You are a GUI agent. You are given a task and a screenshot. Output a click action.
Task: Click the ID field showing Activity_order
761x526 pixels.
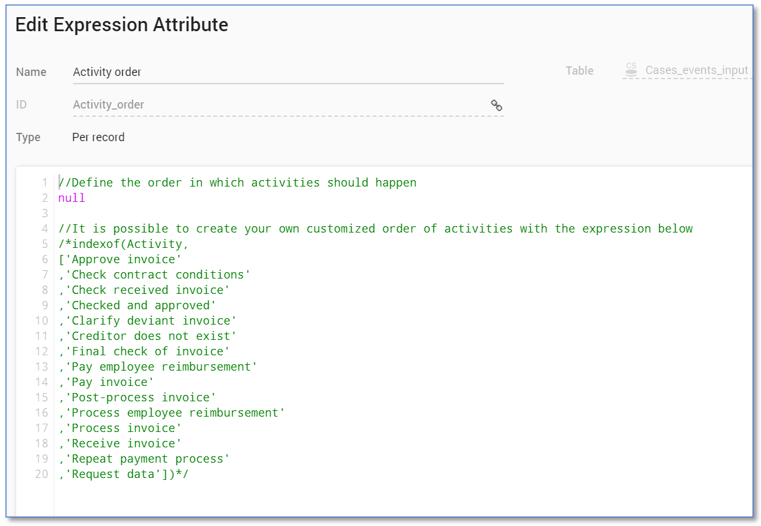click(278, 105)
